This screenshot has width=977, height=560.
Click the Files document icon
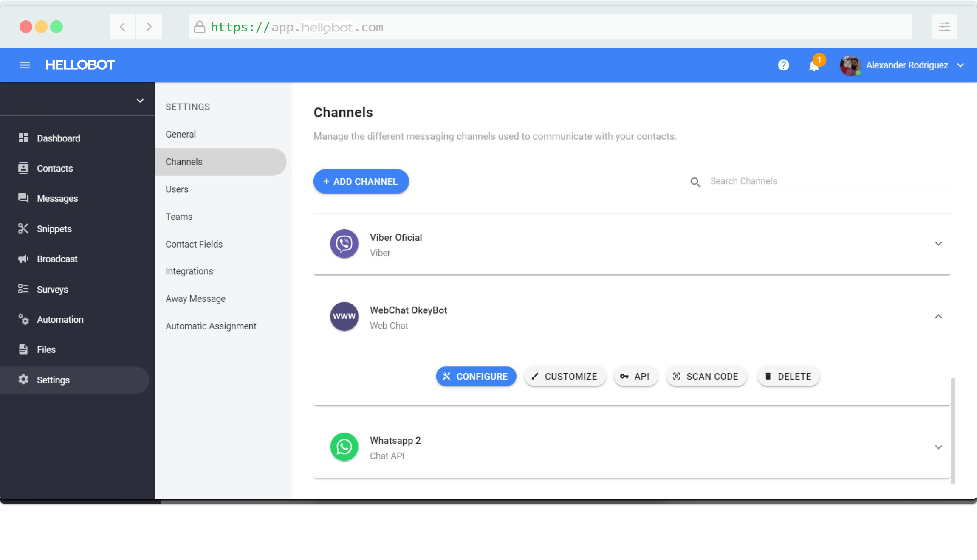click(x=23, y=349)
